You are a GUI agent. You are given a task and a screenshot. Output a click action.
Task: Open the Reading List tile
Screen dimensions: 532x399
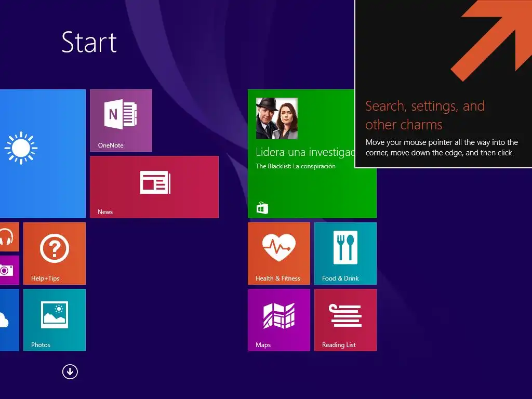(x=345, y=320)
